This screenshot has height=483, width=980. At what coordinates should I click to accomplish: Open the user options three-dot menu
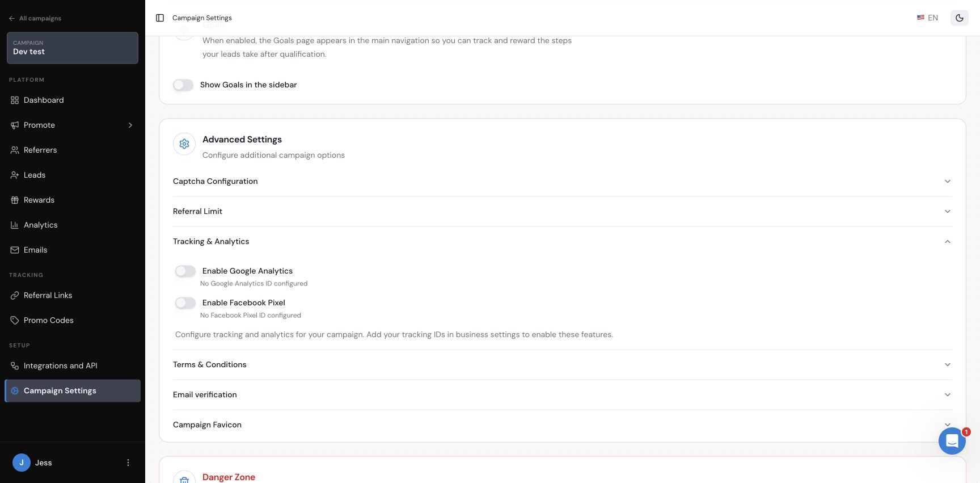tap(128, 463)
